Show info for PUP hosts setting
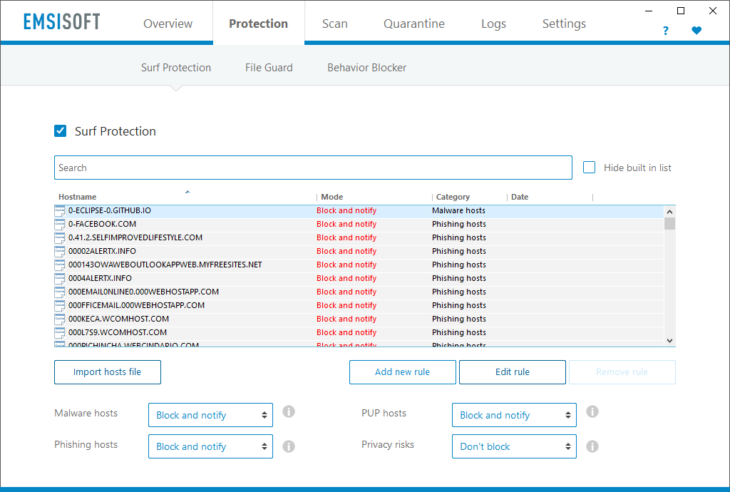Viewport: 730px width, 492px height. pyautogui.click(x=592, y=411)
